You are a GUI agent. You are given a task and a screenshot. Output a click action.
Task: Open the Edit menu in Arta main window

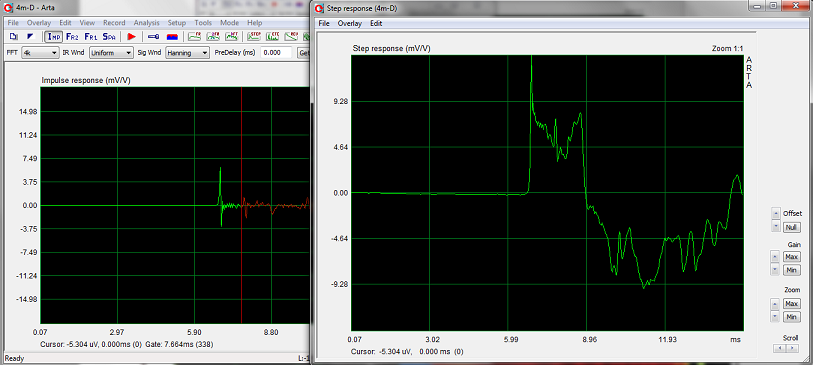click(65, 23)
